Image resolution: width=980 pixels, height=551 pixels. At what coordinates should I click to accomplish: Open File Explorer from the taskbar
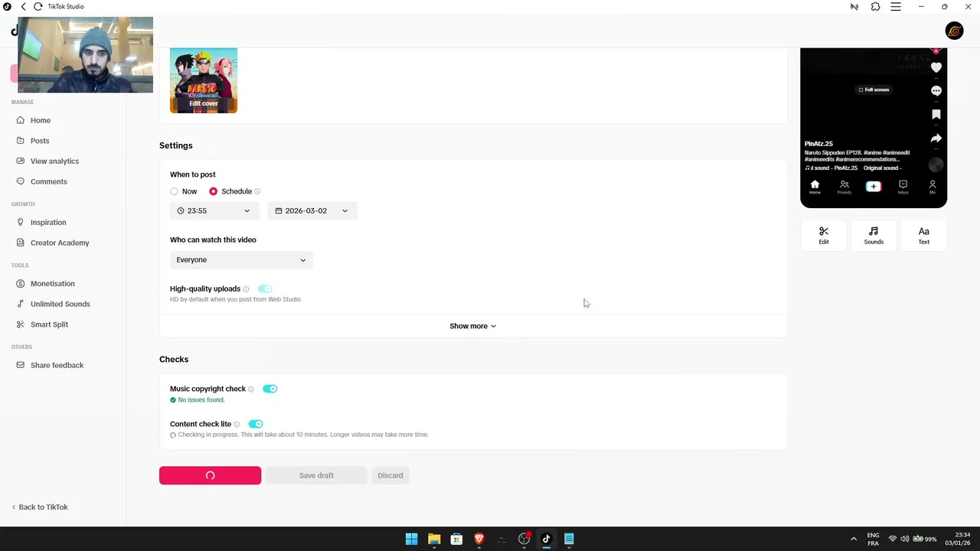click(434, 539)
